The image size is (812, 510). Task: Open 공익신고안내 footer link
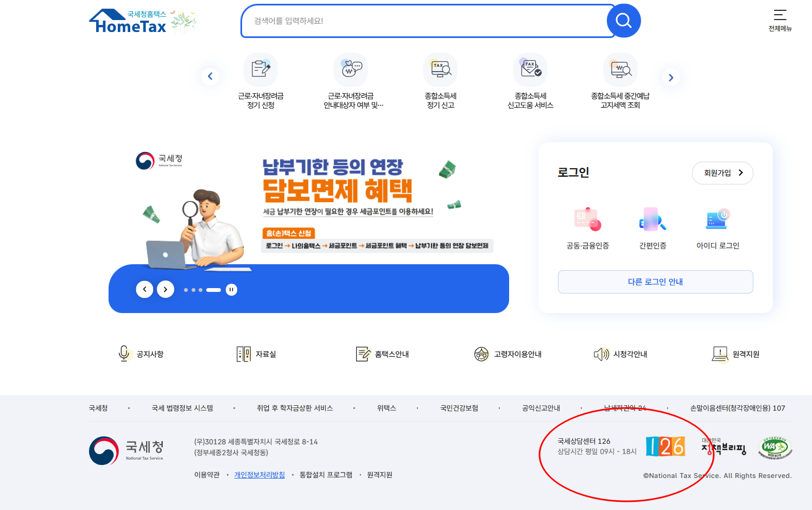(541, 408)
